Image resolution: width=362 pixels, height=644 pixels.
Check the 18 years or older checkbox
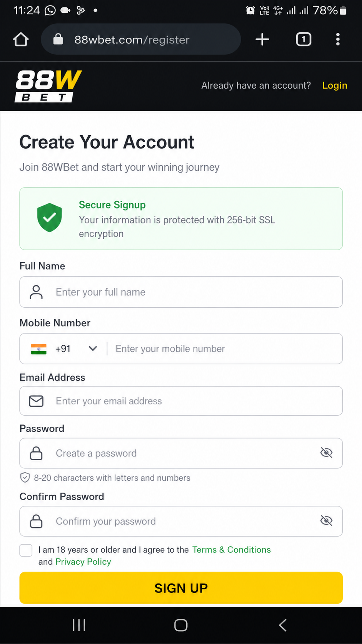26,550
